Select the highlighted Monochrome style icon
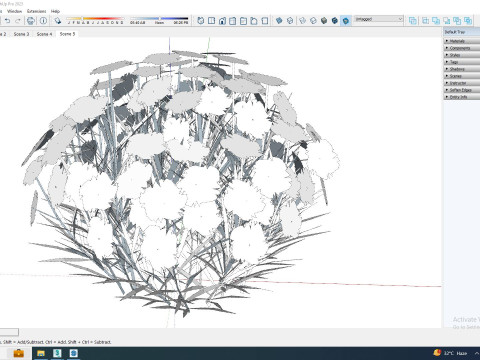 click(346, 21)
